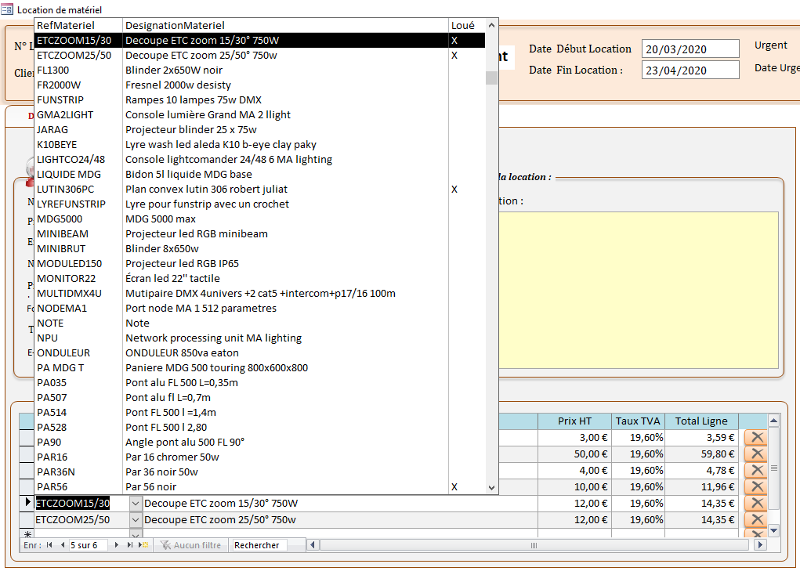The width and height of the screenshot is (800, 571).
Task: Click the Date Début Location field
Action: tap(690, 49)
